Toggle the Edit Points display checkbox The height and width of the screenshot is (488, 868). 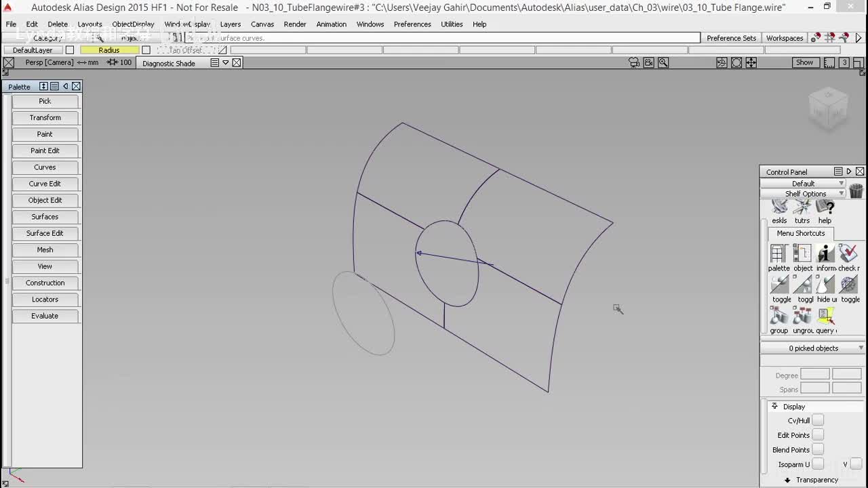(818, 435)
